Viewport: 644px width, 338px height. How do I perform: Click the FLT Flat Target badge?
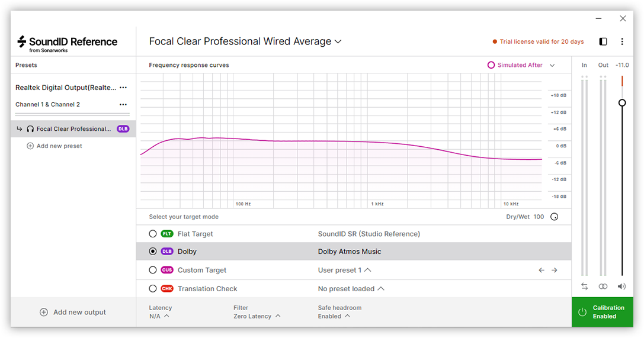tap(166, 234)
